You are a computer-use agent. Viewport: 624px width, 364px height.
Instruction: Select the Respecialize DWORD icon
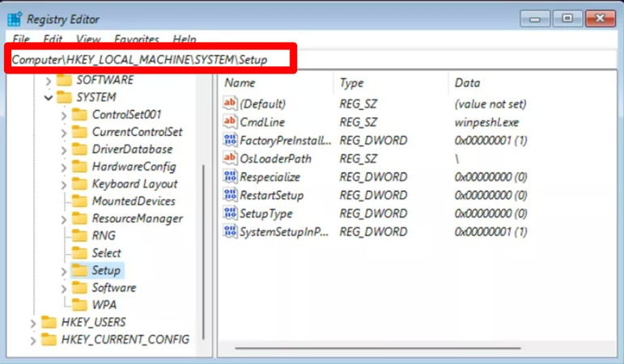click(230, 177)
